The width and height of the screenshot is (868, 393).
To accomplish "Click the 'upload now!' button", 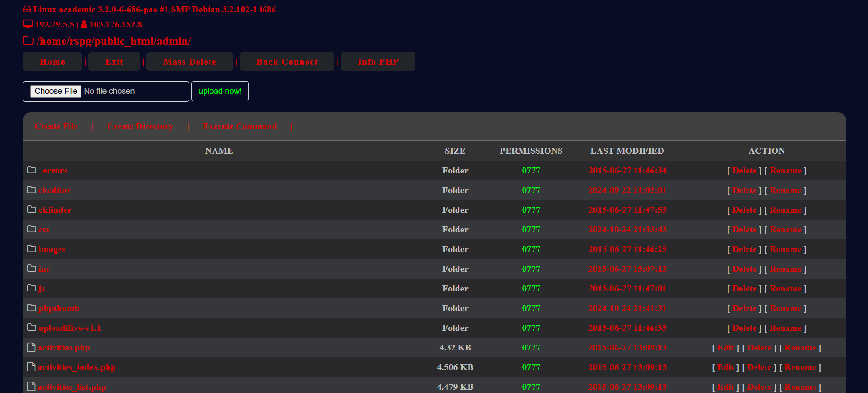I will 220,91.
